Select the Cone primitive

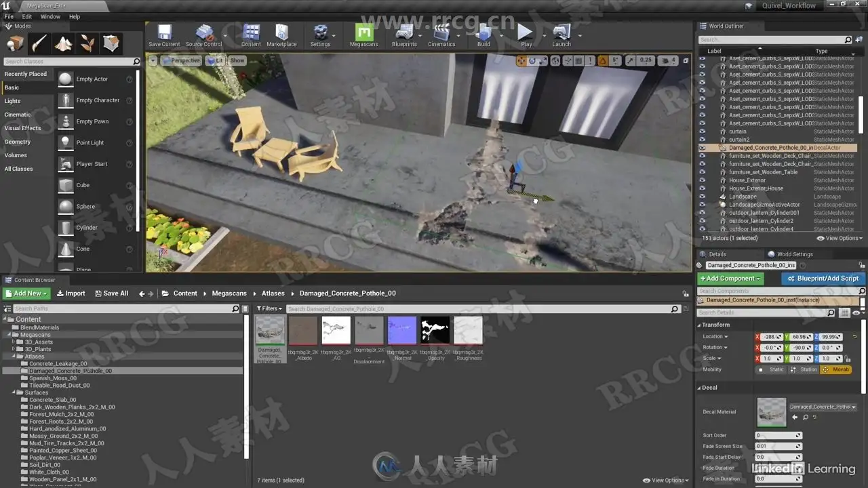coord(96,249)
